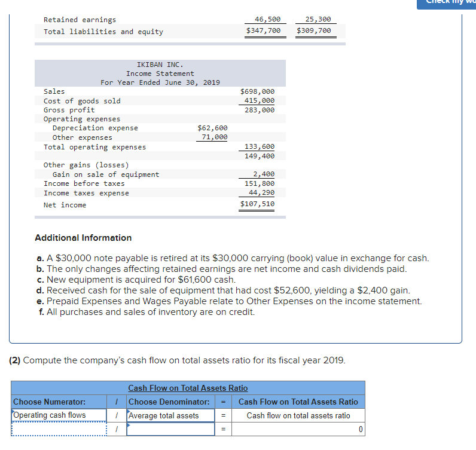Click the question (2) instruction text

click(177, 360)
